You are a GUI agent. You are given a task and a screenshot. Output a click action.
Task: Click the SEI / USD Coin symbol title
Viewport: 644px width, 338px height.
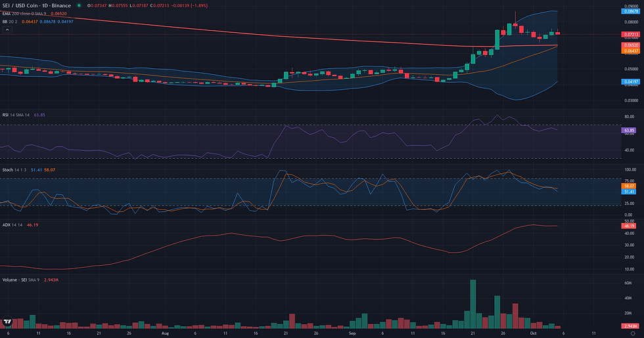pos(37,6)
